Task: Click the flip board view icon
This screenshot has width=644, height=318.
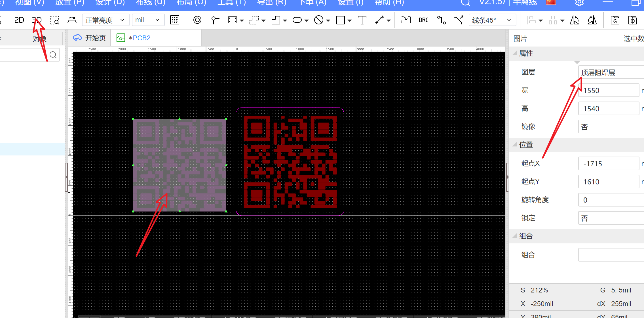Action: tap(72, 20)
